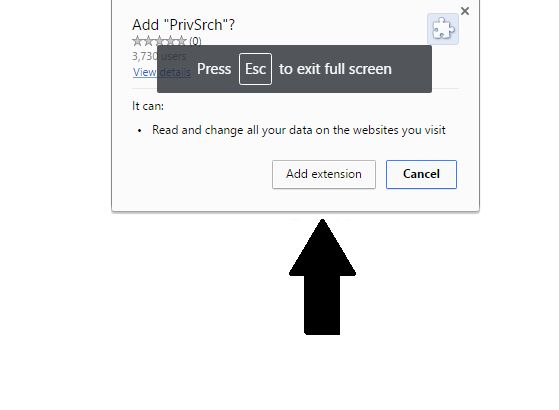Close the dialog with the X icon

465,11
